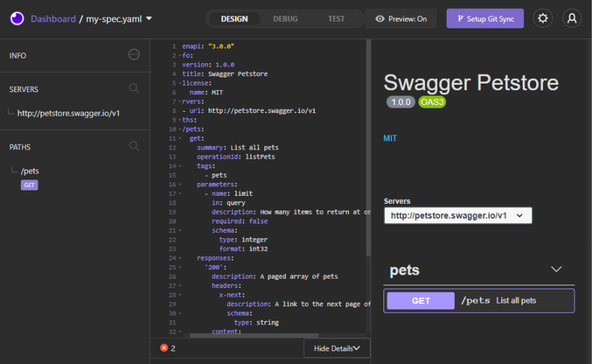Fold line 27 headers block
Viewport: 592px width, 364px height.
point(180,286)
